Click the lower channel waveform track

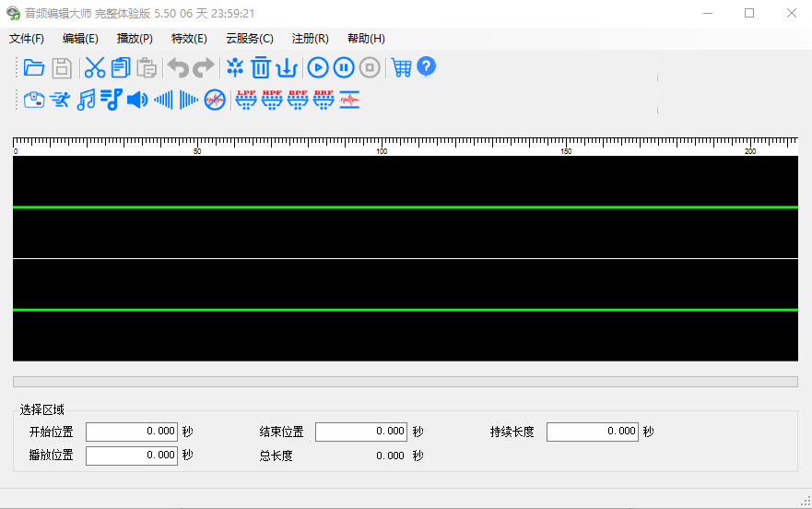click(x=406, y=310)
